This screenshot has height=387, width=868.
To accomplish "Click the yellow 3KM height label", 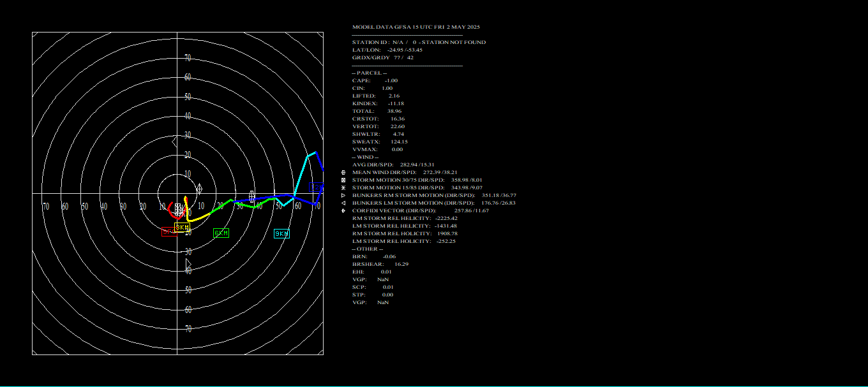I will tap(183, 227).
